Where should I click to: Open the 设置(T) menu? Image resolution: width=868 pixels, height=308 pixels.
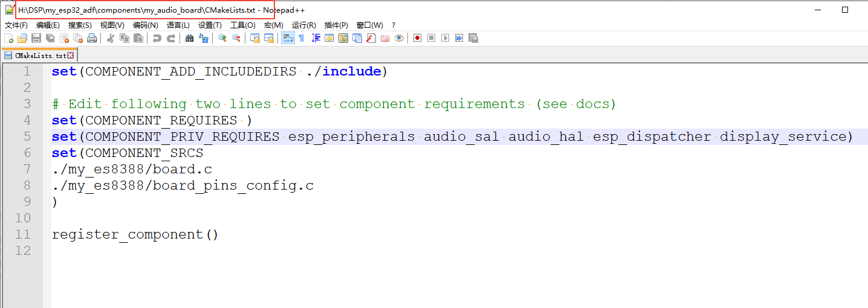click(210, 25)
